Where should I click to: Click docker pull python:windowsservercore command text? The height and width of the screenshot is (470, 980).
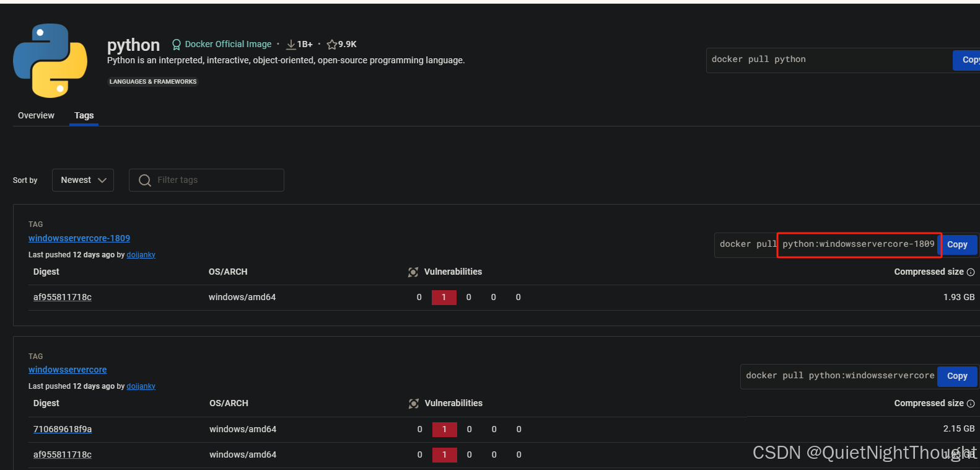pyautogui.click(x=840, y=376)
